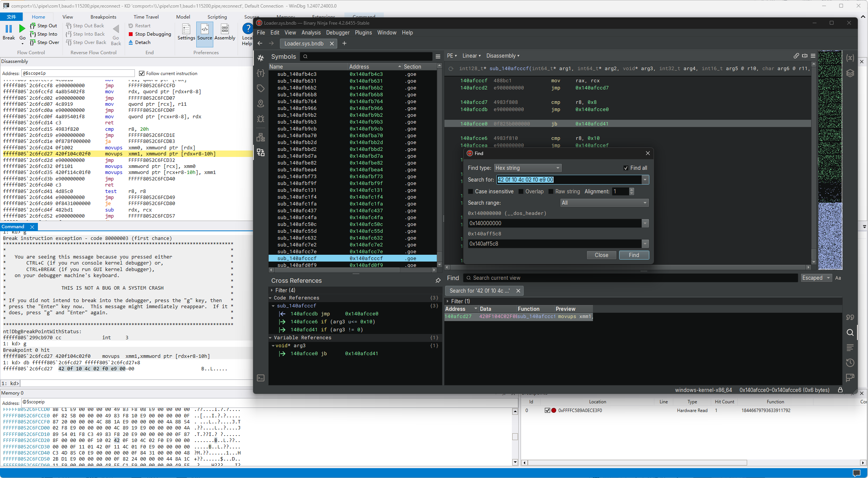Open the debugger bug sidebar icon
Viewport: 868px width, 478px height.
tap(261, 119)
